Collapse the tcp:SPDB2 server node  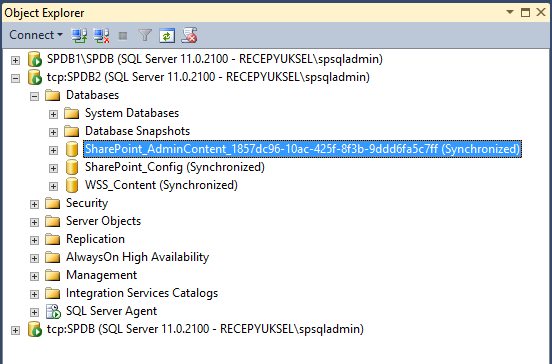(x=15, y=78)
